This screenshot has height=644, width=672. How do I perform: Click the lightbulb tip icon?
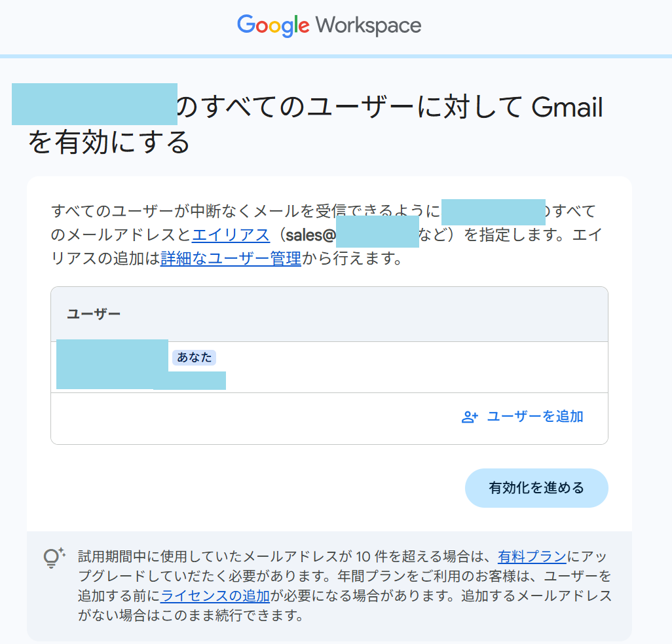(54, 558)
